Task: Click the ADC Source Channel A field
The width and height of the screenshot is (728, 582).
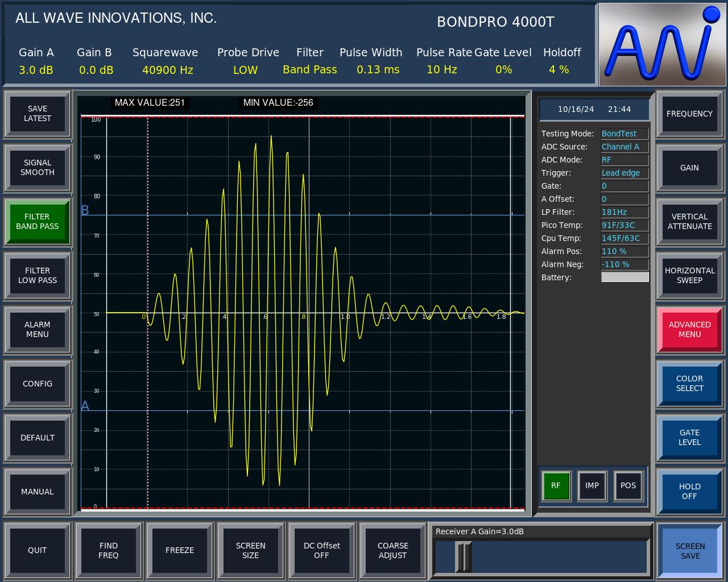Action: pos(624,147)
